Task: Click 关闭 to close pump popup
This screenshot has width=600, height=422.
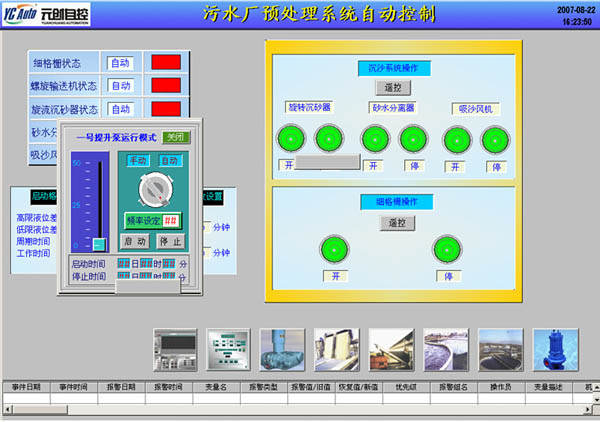Action: (x=175, y=137)
